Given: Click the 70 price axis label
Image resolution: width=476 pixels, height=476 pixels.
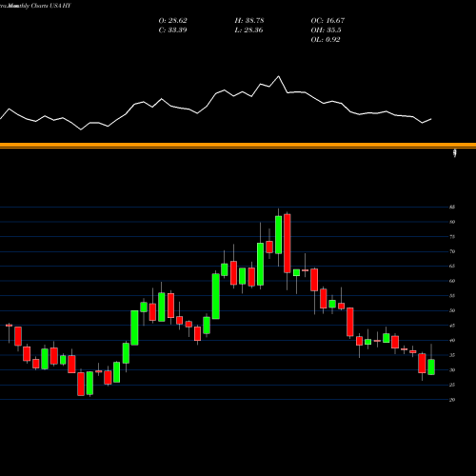Looking at the screenshot, I should (452, 251).
